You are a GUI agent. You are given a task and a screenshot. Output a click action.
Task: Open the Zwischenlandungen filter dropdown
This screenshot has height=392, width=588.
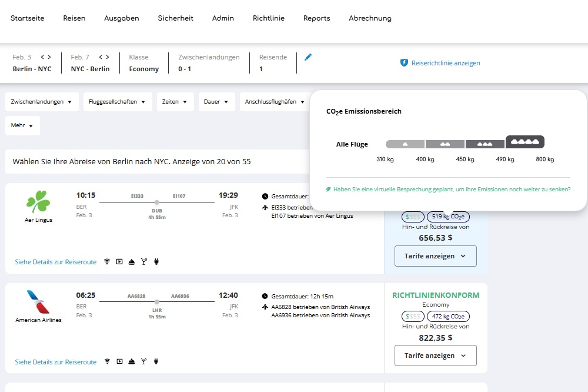click(x=42, y=102)
